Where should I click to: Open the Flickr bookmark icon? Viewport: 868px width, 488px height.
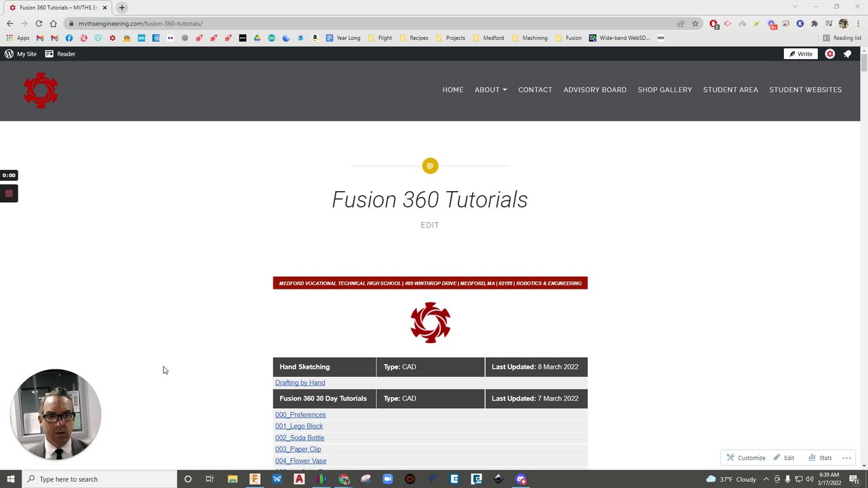[x=170, y=38]
